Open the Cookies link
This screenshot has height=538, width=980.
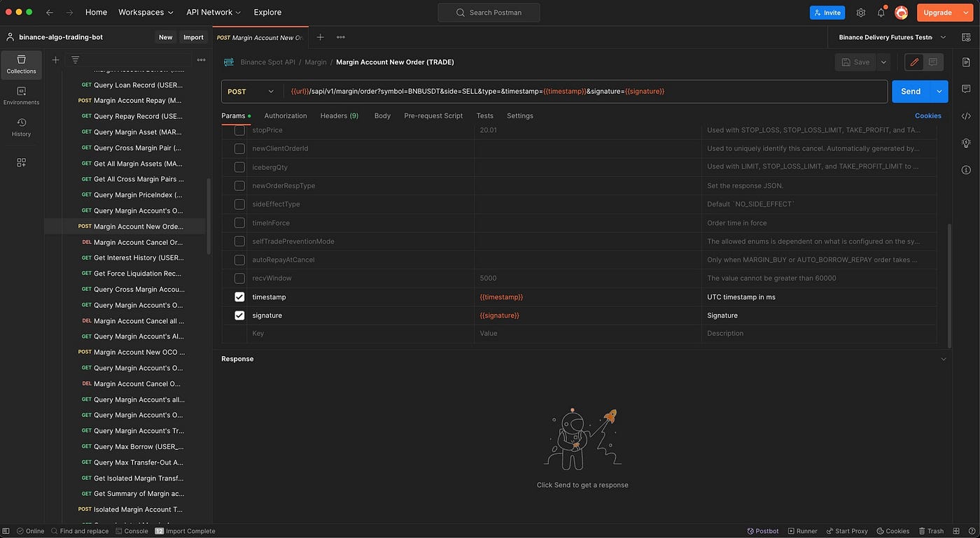click(928, 115)
